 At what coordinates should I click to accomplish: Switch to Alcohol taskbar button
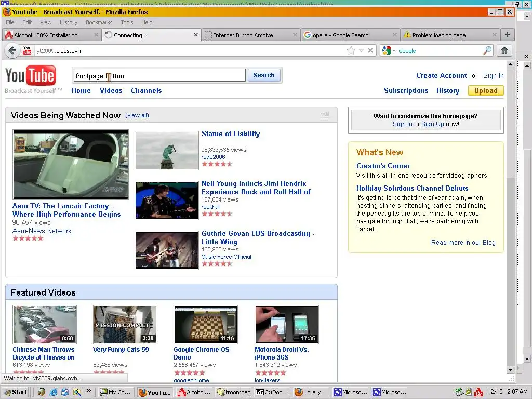194,392
